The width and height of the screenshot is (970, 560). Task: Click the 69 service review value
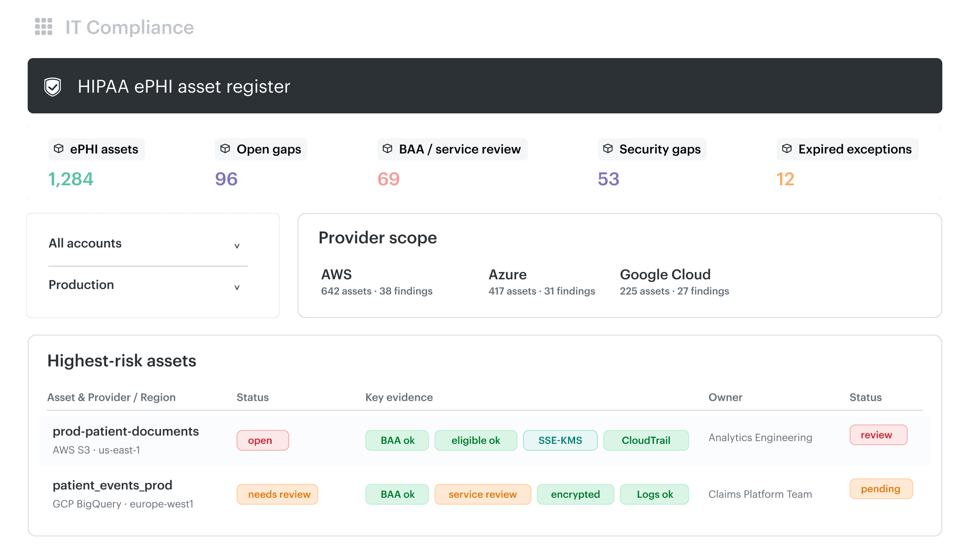(x=389, y=179)
